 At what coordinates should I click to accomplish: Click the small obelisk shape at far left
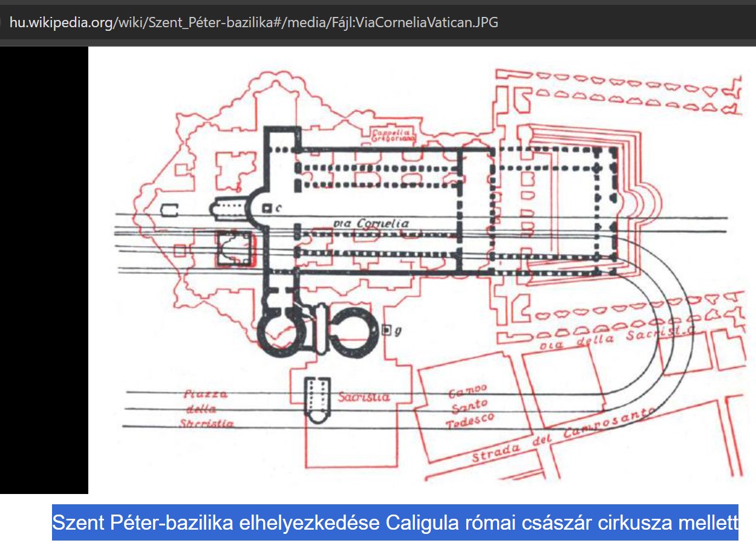(x=170, y=210)
